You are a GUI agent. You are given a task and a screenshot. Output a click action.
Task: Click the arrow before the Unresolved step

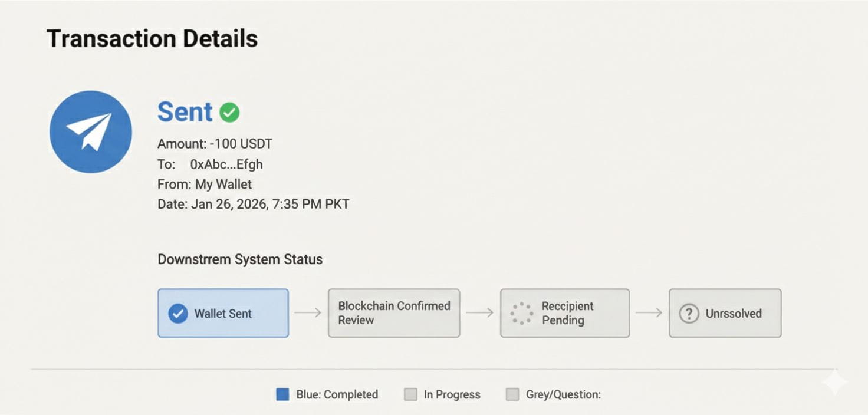(x=649, y=313)
